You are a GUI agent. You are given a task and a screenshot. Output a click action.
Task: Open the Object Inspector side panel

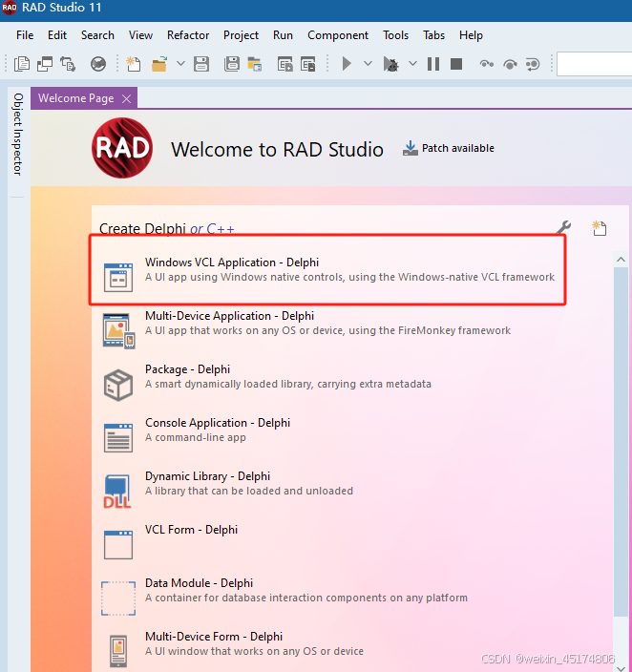pos(17,134)
